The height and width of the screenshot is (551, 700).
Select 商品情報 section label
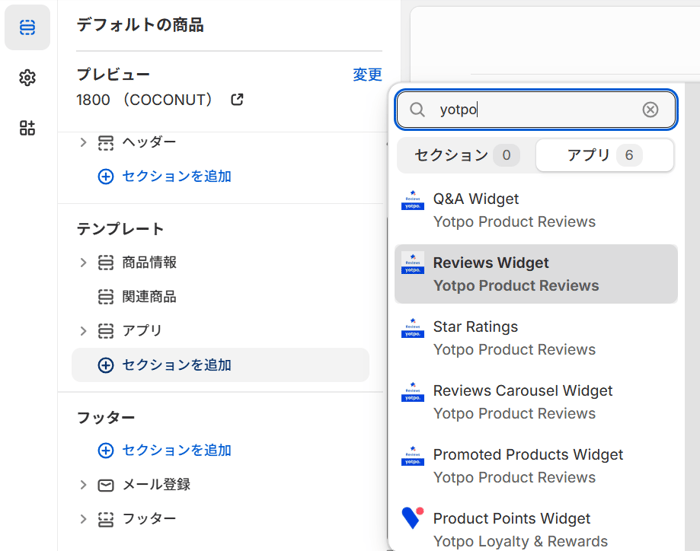150,263
